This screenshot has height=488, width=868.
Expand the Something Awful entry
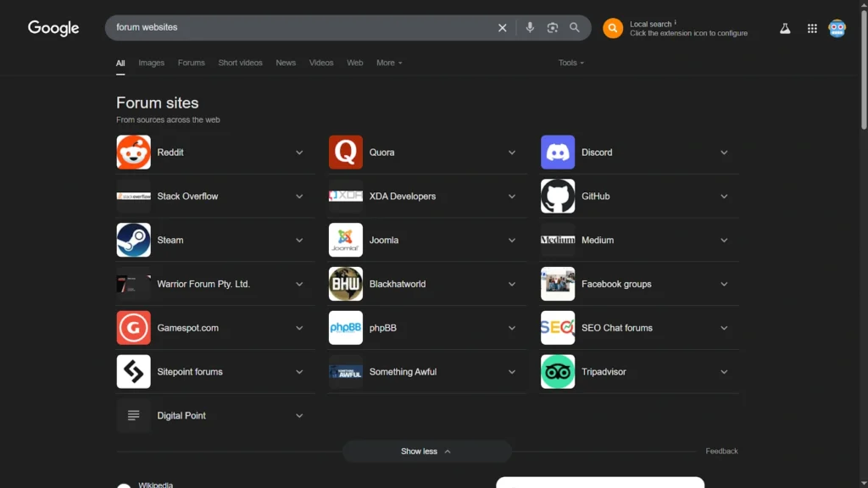point(512,372)
